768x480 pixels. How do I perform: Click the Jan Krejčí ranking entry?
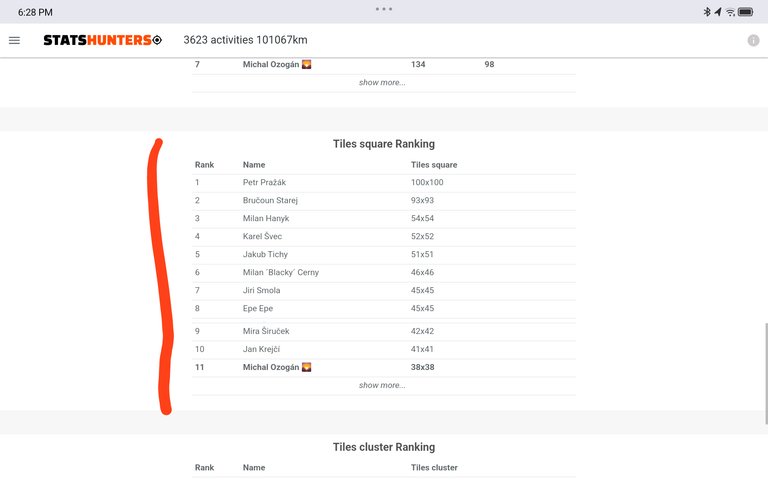click(x=264, y=349)
